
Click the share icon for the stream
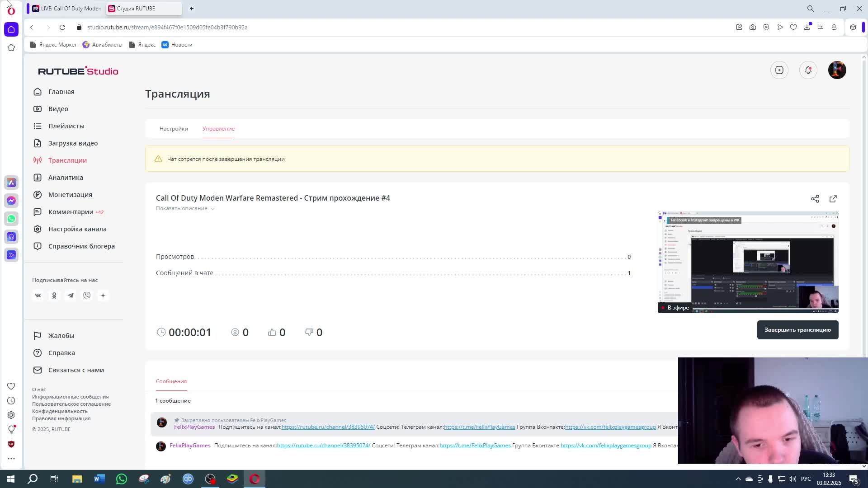point(815,199)
